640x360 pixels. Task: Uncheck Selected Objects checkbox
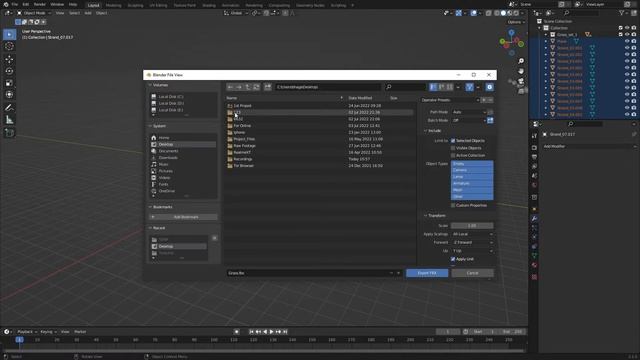pyautogui.click(x=453, y=140)
